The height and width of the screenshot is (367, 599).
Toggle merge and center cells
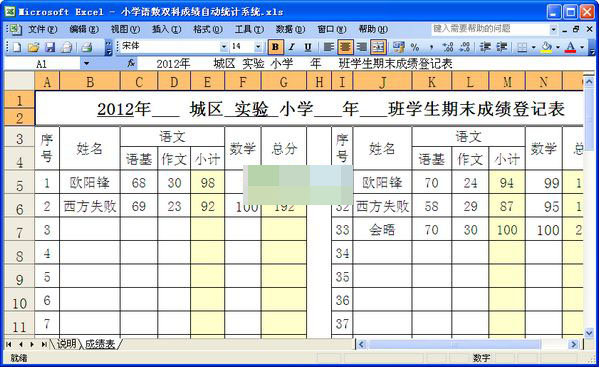point(378,47)
